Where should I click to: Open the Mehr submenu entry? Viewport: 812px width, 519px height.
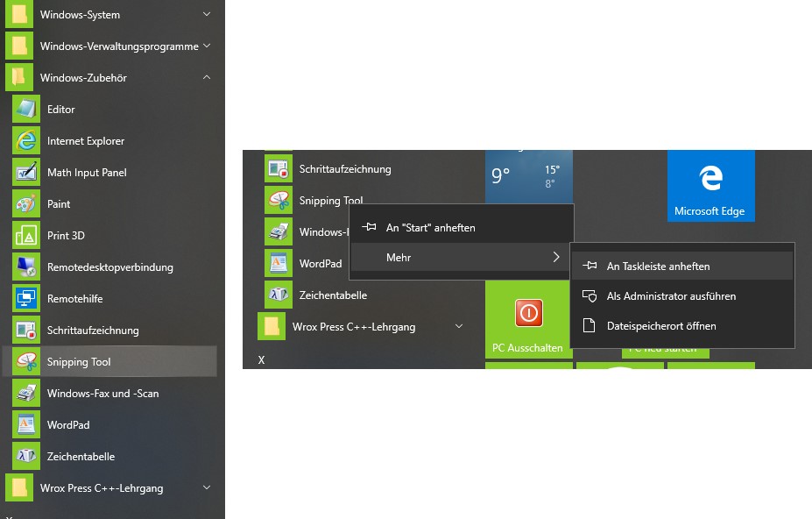coord(462,257)
